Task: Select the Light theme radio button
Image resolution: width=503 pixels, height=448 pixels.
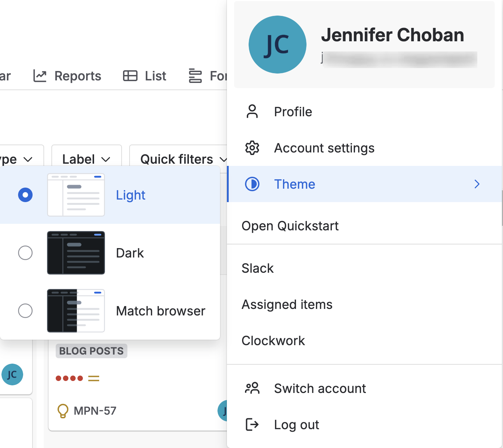Action: [x=25, y=195]
